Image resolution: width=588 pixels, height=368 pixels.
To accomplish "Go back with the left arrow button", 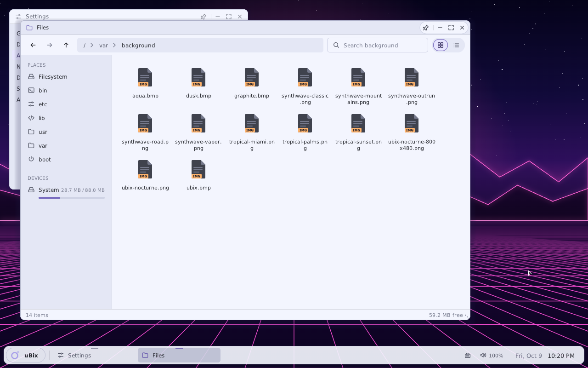I will click(33, 45).
